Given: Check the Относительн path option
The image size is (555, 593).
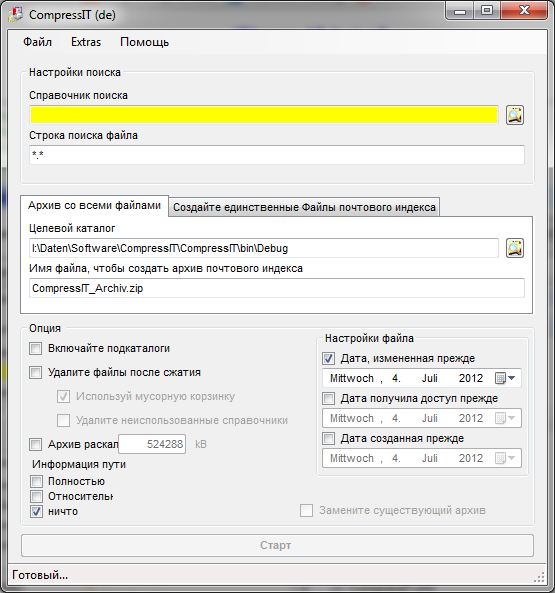Looking at the screenshot, I should tap(36, 496).
